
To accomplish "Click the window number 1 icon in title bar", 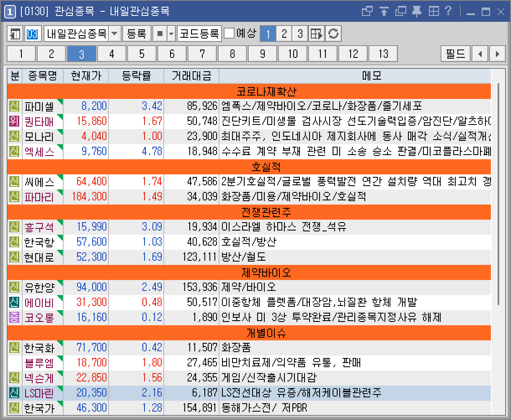I will pyautogui.click(x=10, y=12).
